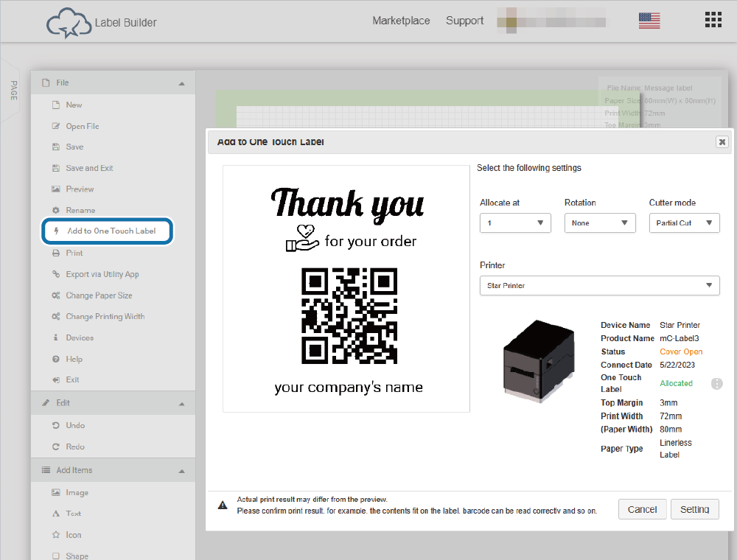Image resolution: width=737 pixels, height=560 pixels.
Task: Click the Text item icon
Action: (x=56, y=514)
